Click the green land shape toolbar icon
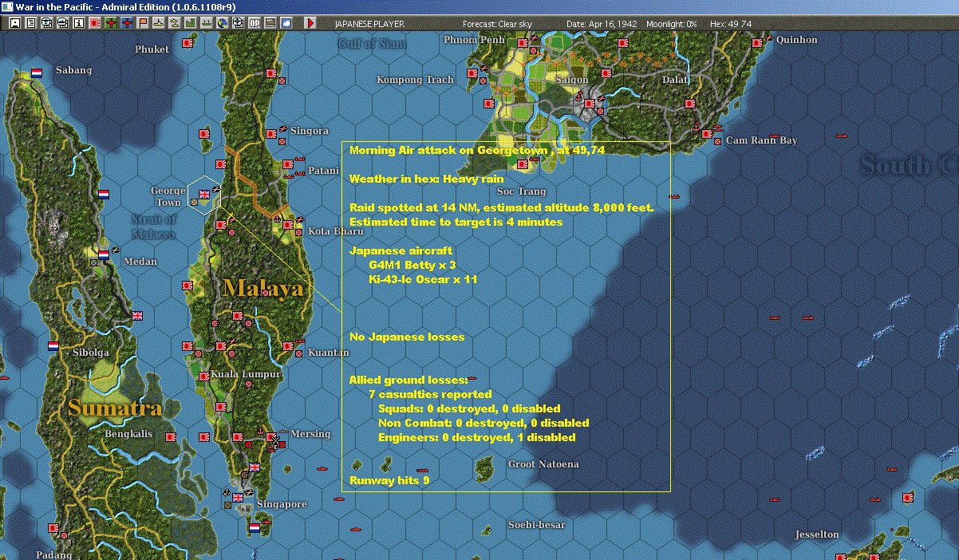The height and width of the screenshot is (560, 959). (x=191, y=23)
